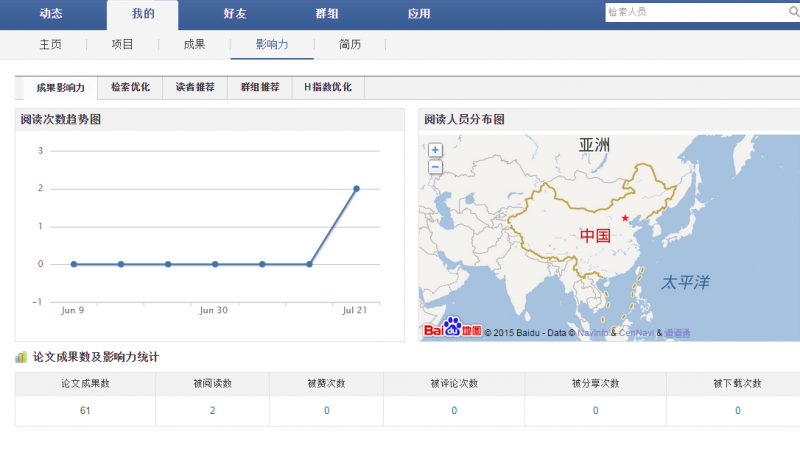The width and height of the screenshot is (800, 464).
Task: Click the chart data point above Jun 9
Action: (x=74, y=264)
